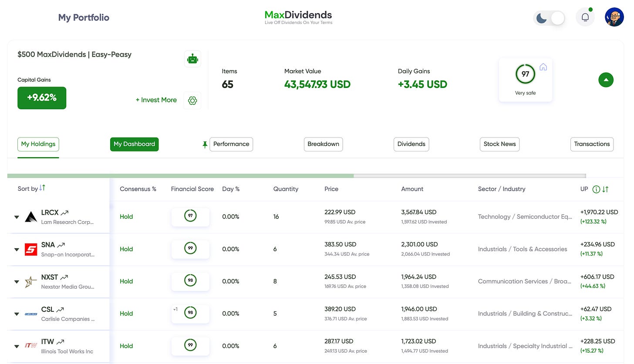
Task: Click the Quantity column header
Action: (x=286, y=189)
